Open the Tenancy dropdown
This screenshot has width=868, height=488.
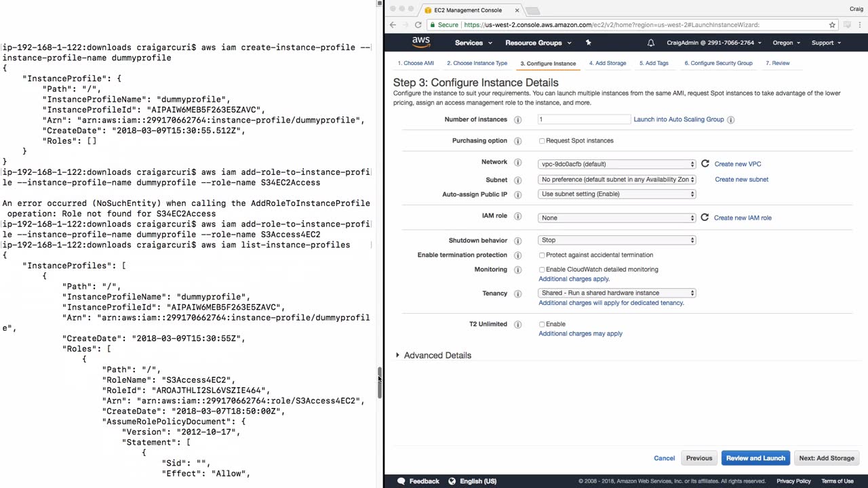click(617, 293)
